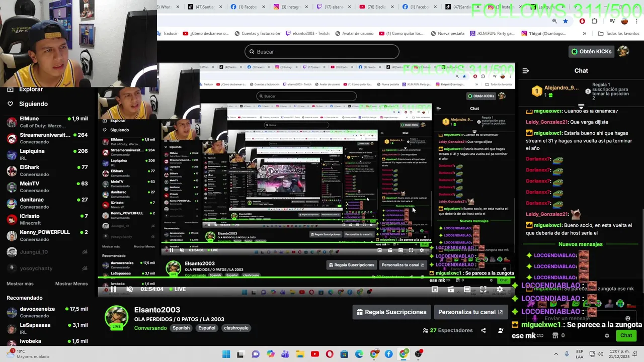
Task: Expand following list with Mostrar más
Action: point(20,284)
